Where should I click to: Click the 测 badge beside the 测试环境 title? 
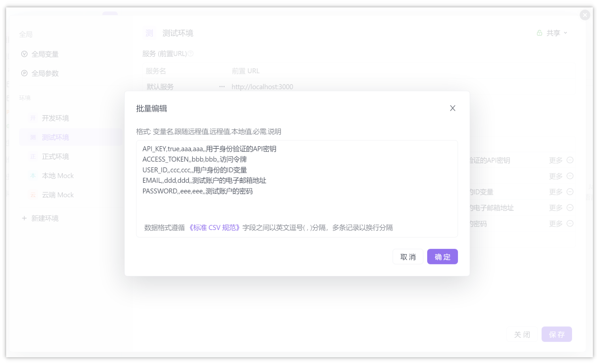(149, 33)
